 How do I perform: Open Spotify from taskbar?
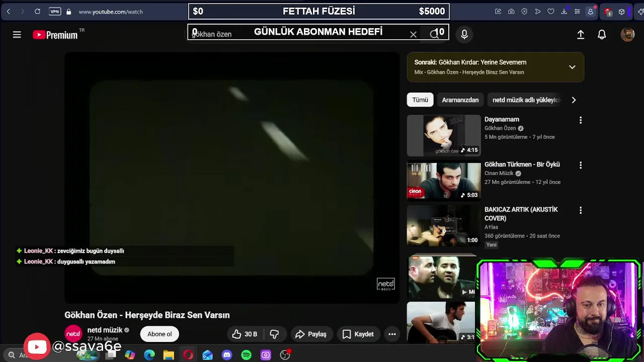[246, 355]
